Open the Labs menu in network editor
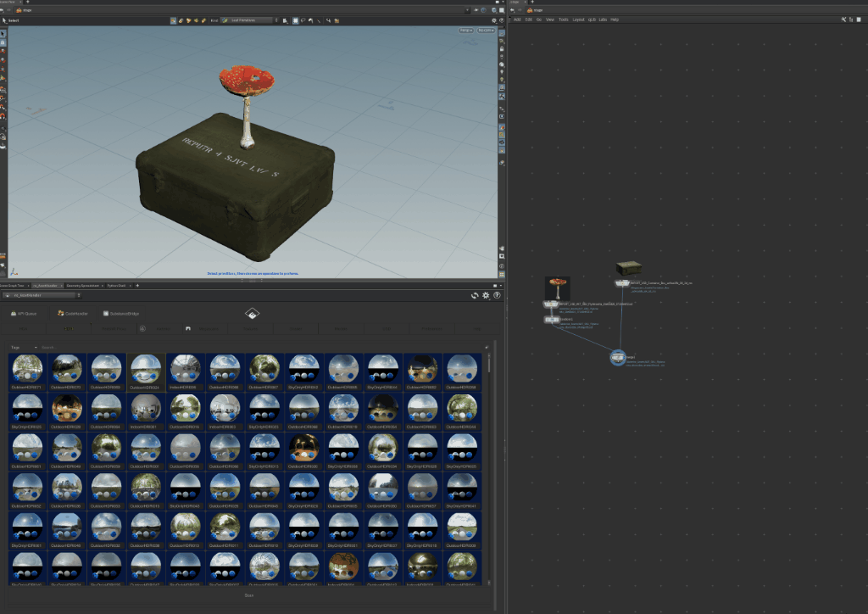Image resolution: width=868 pixels, height=614 pixels. tap(603, 19)
